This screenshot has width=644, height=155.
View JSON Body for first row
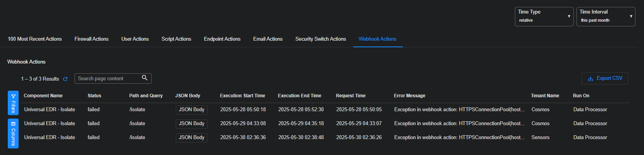pos(191,110)
